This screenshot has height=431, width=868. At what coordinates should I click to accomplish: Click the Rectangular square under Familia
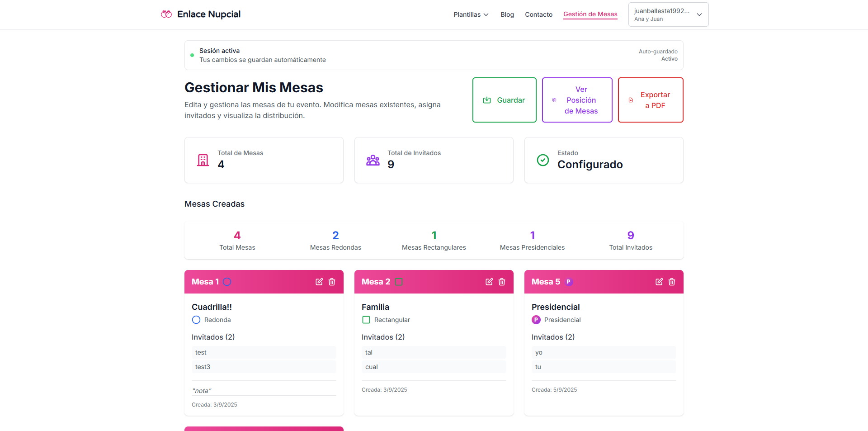[x=366, y=320]
